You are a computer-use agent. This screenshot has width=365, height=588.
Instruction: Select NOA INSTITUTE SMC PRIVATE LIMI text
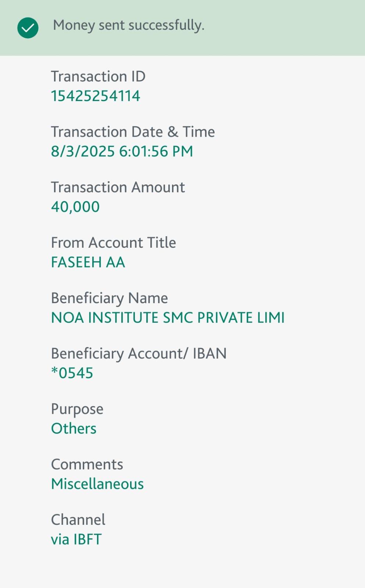pos(168,318)
